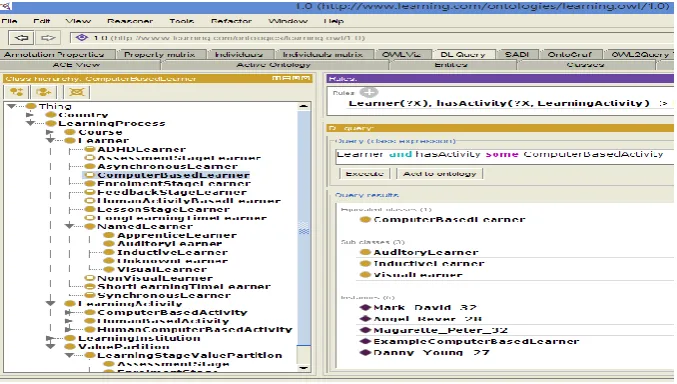Collapse the LearningActivity node
This screenshot has width=677, height=384.
tap(50, 304)
